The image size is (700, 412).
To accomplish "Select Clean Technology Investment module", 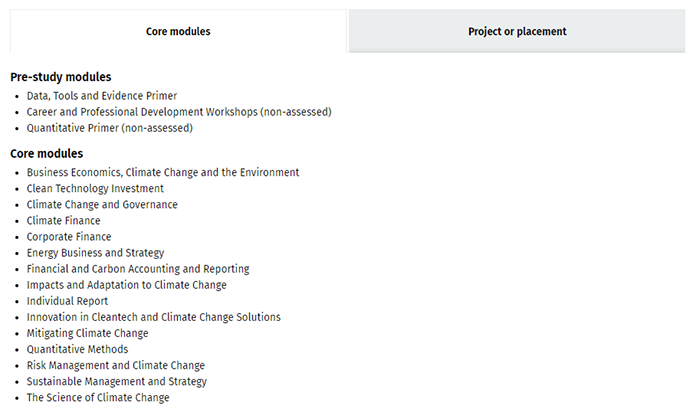I will pyautogui.click(x=95, y=188).
